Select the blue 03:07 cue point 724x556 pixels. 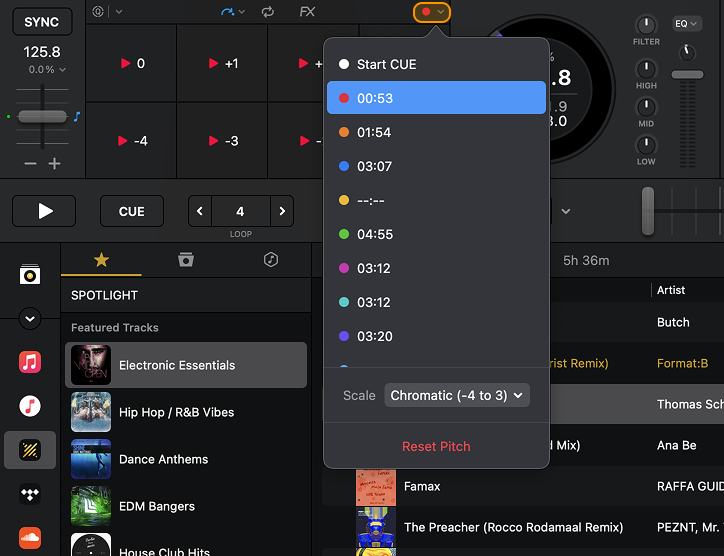tap(436, 166)
